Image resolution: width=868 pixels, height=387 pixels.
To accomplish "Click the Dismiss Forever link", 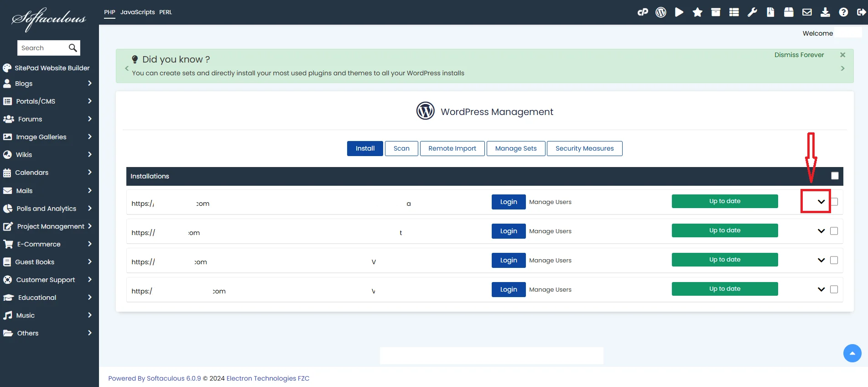I will [x=799, y=55].
